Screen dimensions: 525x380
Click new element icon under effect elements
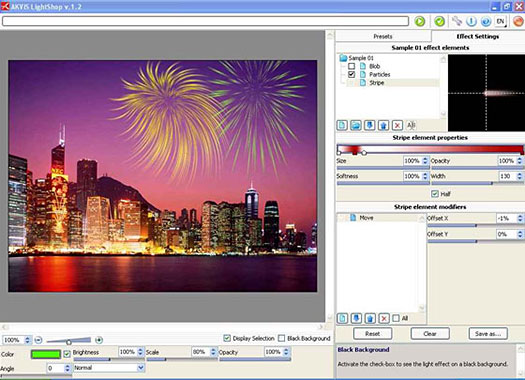click(x=342, y=125)
